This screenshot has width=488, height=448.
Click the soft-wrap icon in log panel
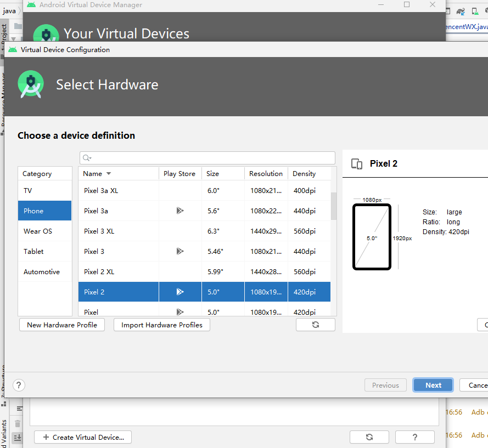19,409
